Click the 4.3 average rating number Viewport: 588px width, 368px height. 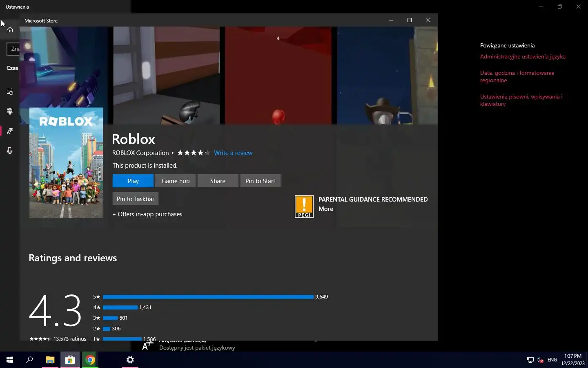(55, 311)
